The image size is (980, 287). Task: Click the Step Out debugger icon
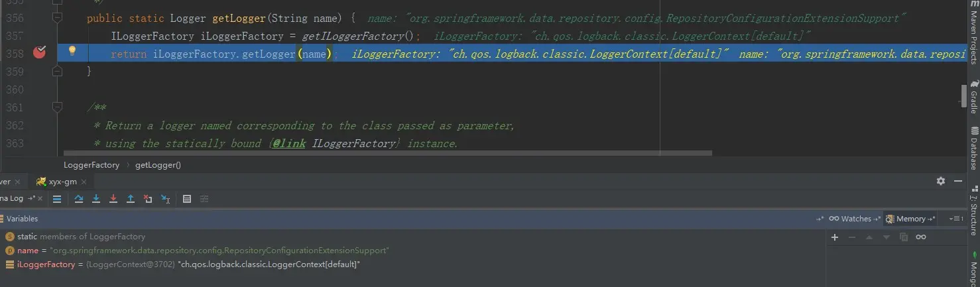coord(131,199)
